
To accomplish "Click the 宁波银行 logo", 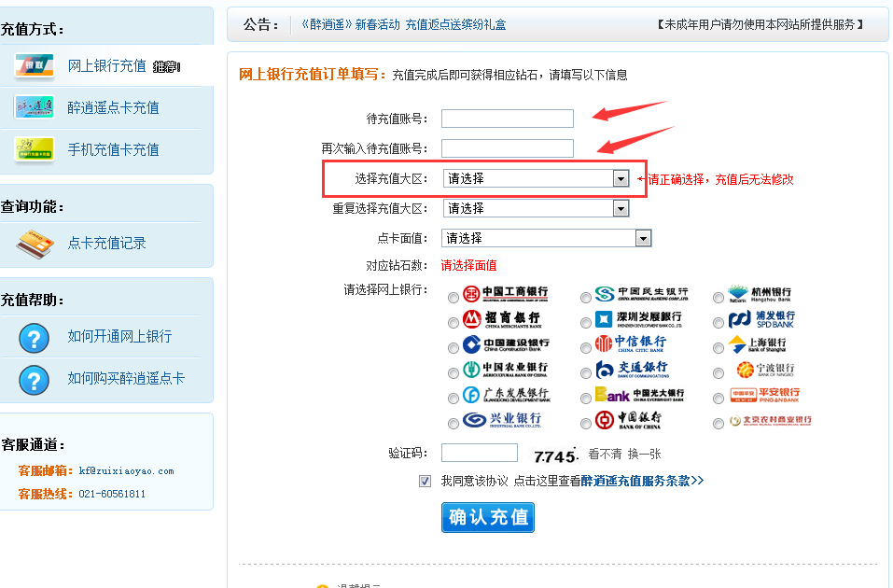I will (x=765, y=370).
